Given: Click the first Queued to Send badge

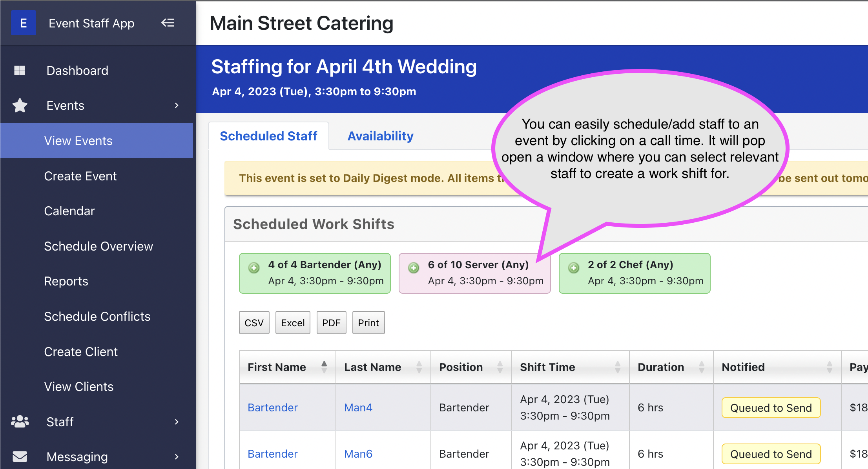Looking at the screenshot, I should 771,407.
